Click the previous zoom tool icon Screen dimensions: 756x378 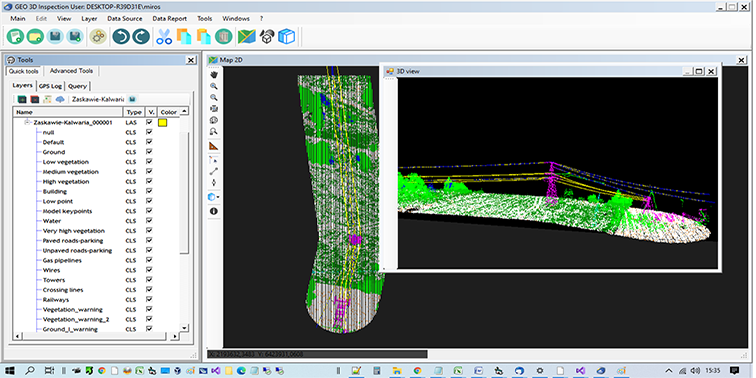pyautogui.click(x=214, y=120)
